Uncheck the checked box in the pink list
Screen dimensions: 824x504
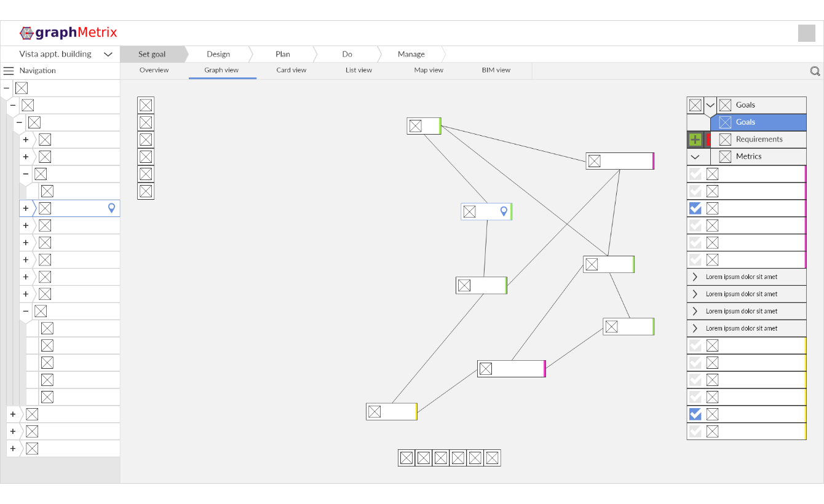coord(695,208)
